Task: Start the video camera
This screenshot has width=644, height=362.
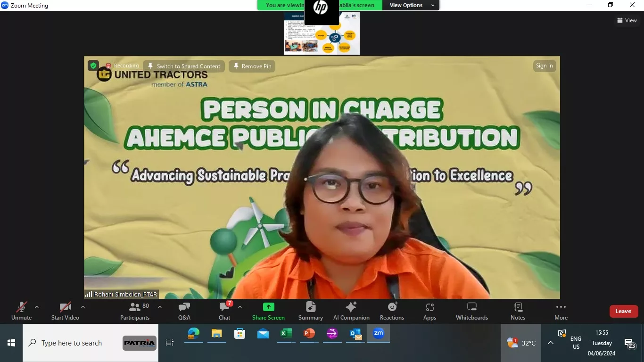Action: pyautogui.click(x=65, y=311)
